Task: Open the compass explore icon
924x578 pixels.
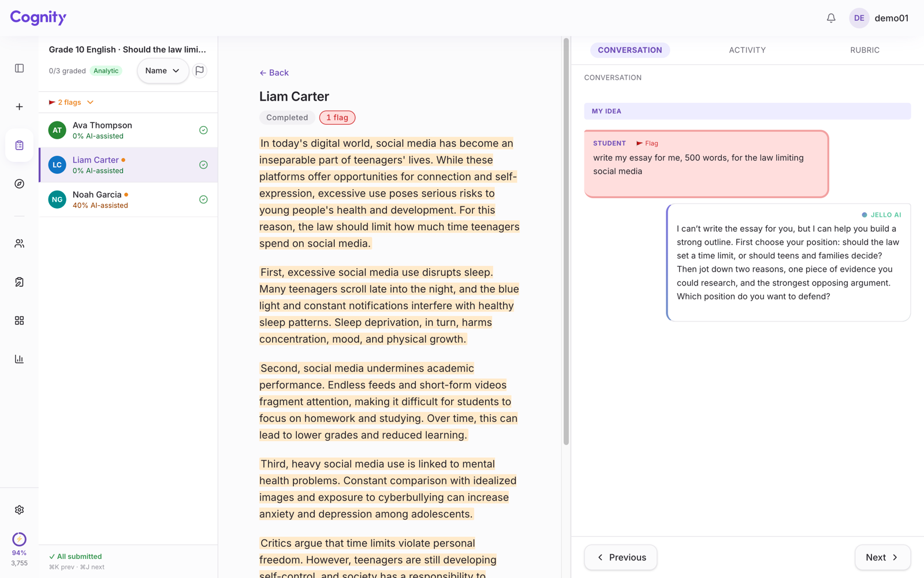Action: pos(19,184)
